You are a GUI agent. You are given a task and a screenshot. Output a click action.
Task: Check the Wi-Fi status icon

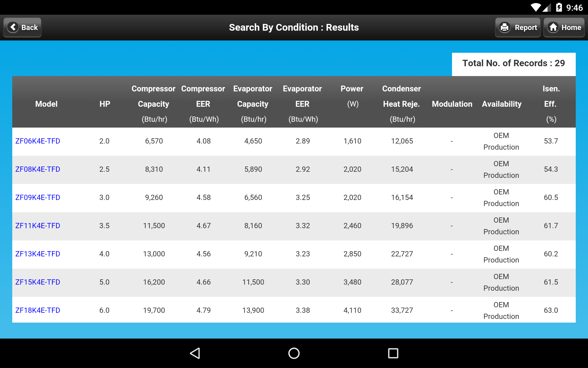pos(536,7)
